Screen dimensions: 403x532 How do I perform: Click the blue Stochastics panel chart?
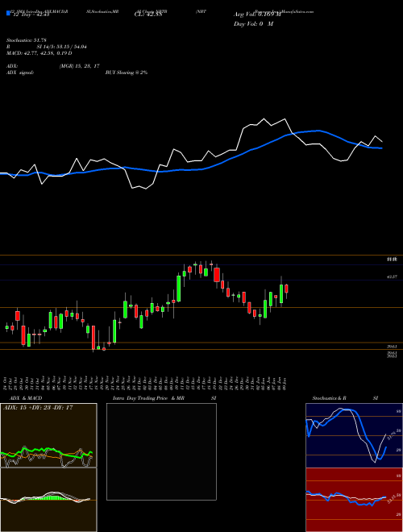pyautogui.click(x=354, y=435)
